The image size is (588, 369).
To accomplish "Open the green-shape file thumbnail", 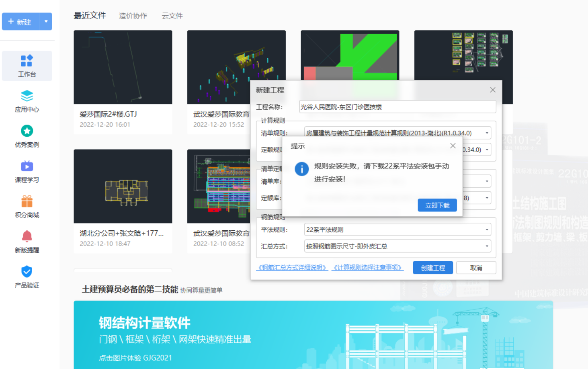I will [x=350, y=55].
